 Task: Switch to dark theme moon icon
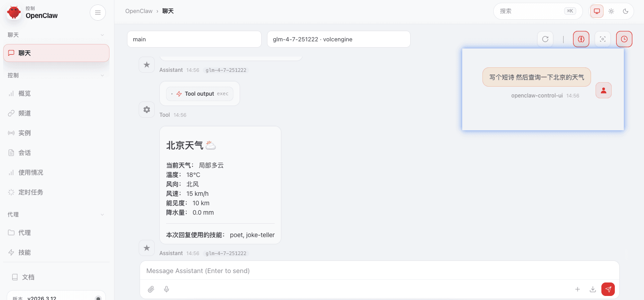tap(626, 11)
